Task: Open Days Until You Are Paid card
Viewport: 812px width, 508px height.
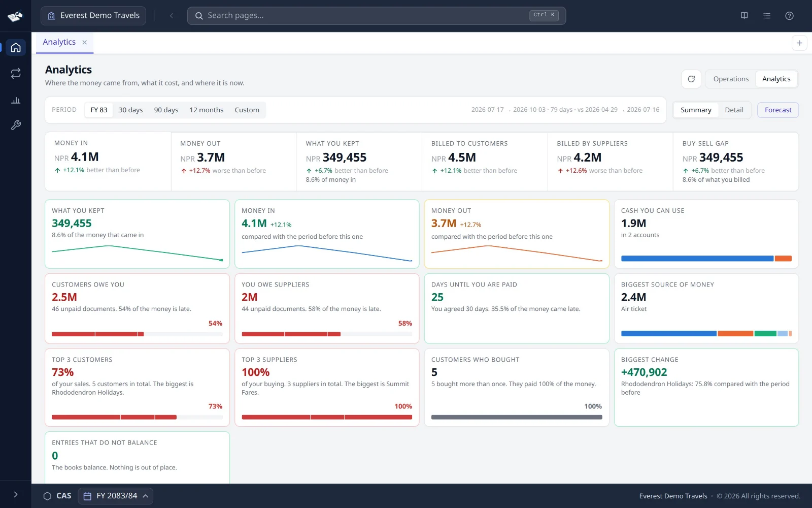Action: click(x=517, y=309)
